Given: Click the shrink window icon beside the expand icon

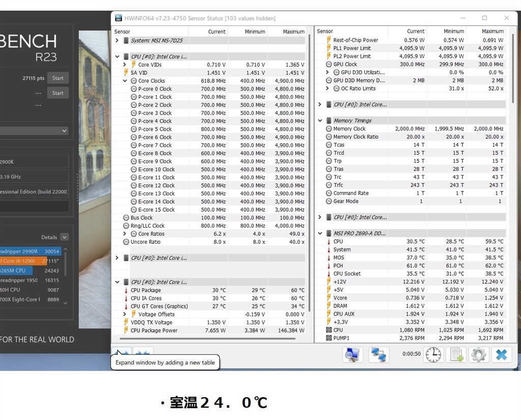Looking at the screenshot, I should point(143,352).
